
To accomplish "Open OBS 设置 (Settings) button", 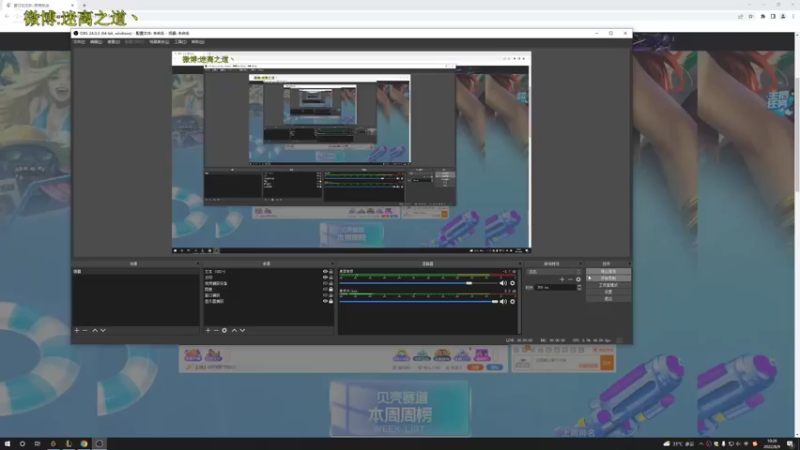I will [608, 292].
